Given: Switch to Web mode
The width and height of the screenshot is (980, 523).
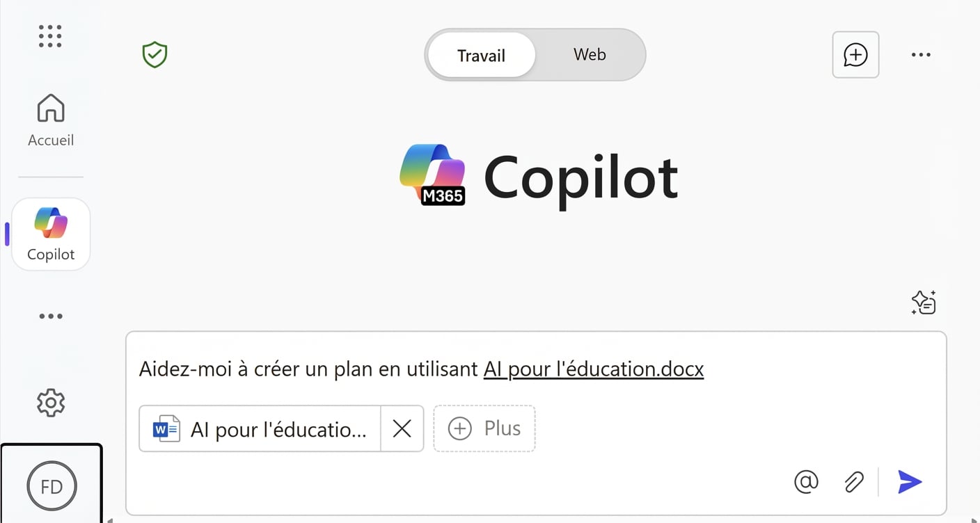Looking at the screenshot, I should pos(589,54).
